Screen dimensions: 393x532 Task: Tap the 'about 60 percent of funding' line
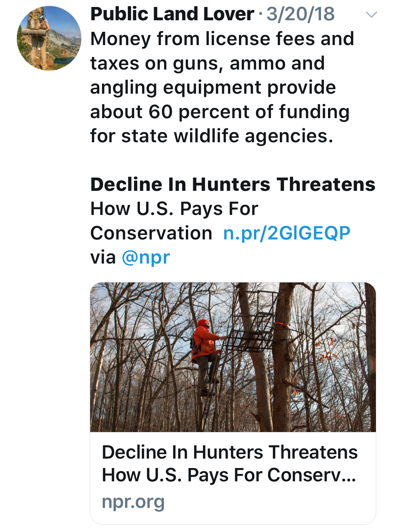(x=220, y=112)
